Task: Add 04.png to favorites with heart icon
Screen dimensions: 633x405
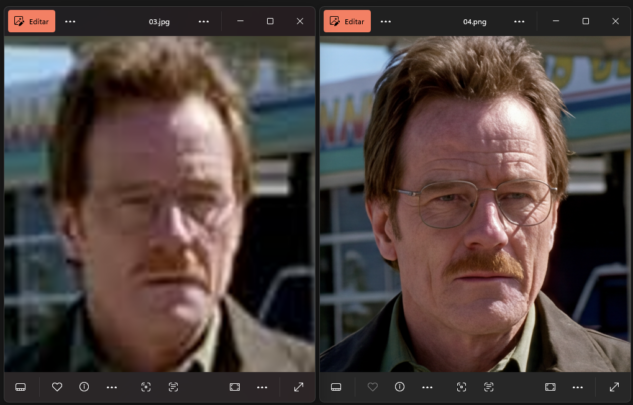Action: 373,387
